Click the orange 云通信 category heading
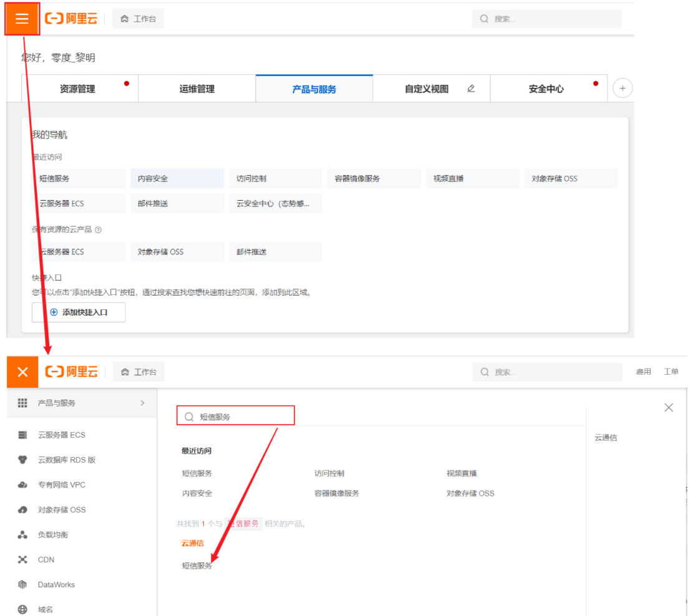Screen dimensions: 695x616 pyautogui.click(x=193, y=544)
